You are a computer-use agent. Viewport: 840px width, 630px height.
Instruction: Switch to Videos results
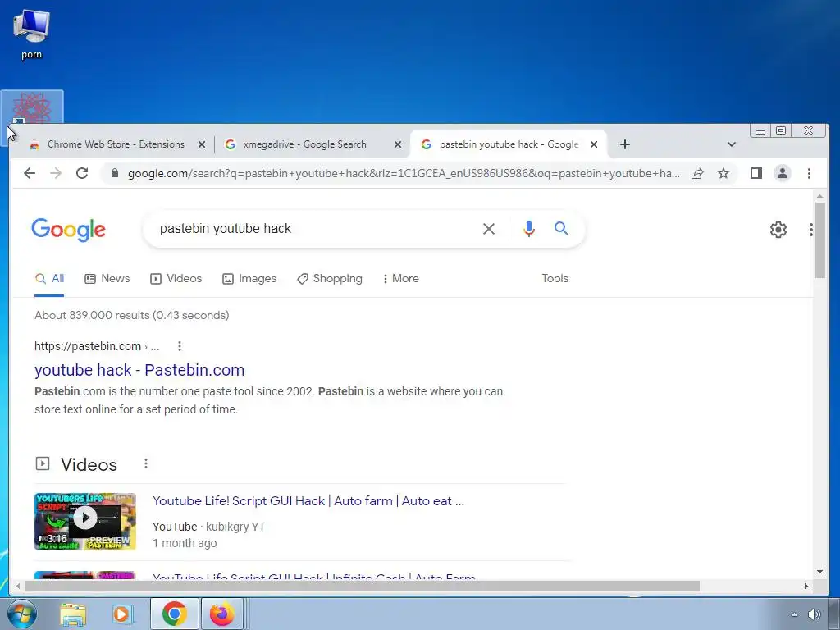coord(176,279)
